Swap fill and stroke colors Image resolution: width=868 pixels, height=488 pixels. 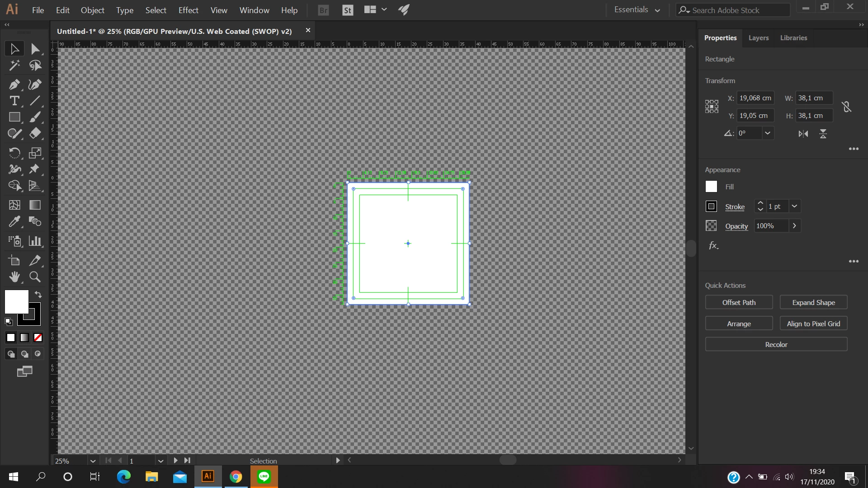[x=38, y=295]
